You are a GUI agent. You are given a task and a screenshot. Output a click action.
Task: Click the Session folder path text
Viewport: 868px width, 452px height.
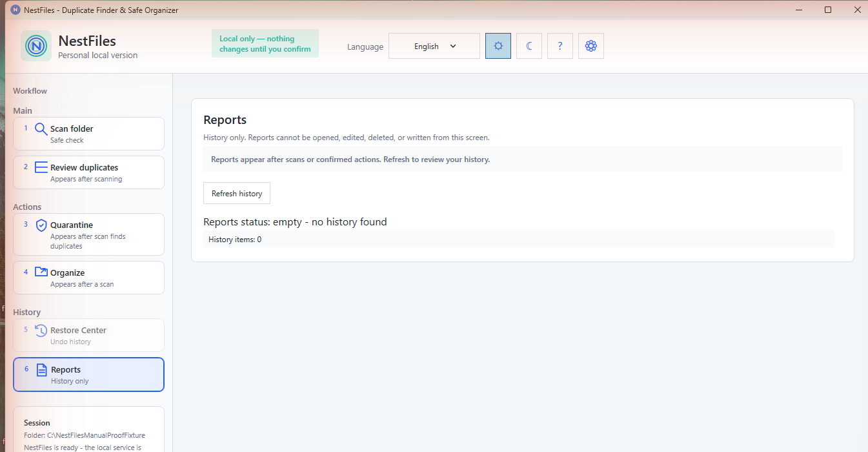coord(85,435)
